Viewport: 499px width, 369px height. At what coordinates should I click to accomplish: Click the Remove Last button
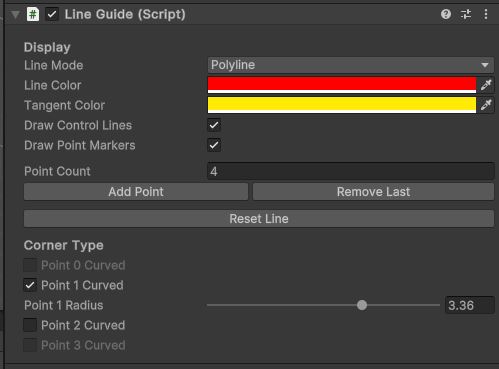[x=373, y=192]
